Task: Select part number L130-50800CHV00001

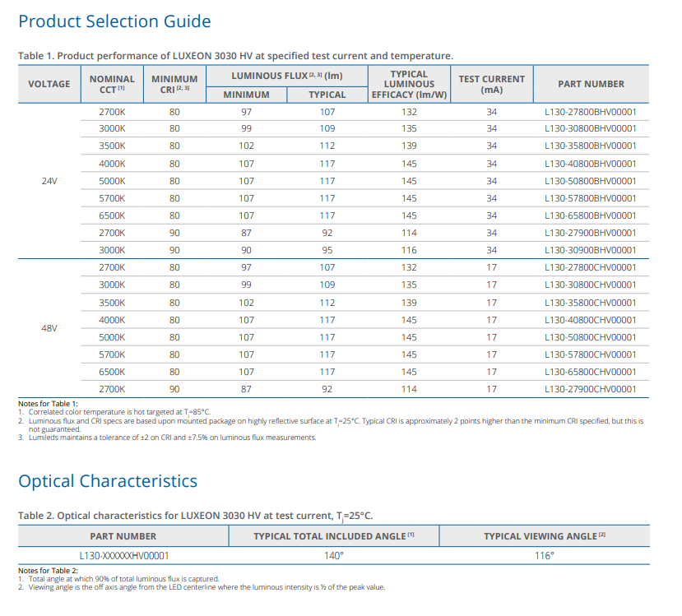Action: tap(590, 337)
